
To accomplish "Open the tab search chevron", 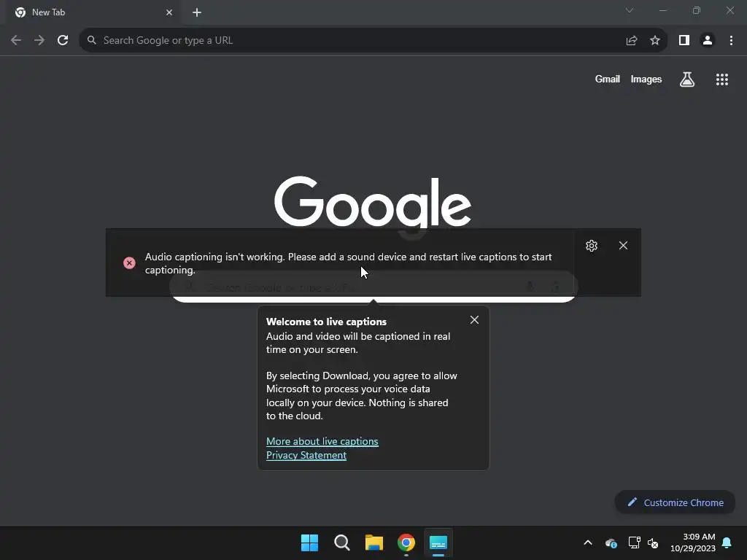I will [630, 10].
